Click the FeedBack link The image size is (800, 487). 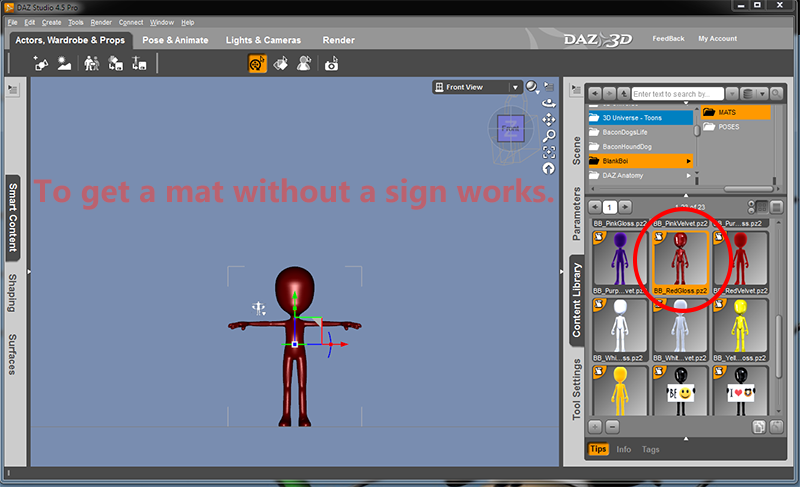tap(668, 38)
